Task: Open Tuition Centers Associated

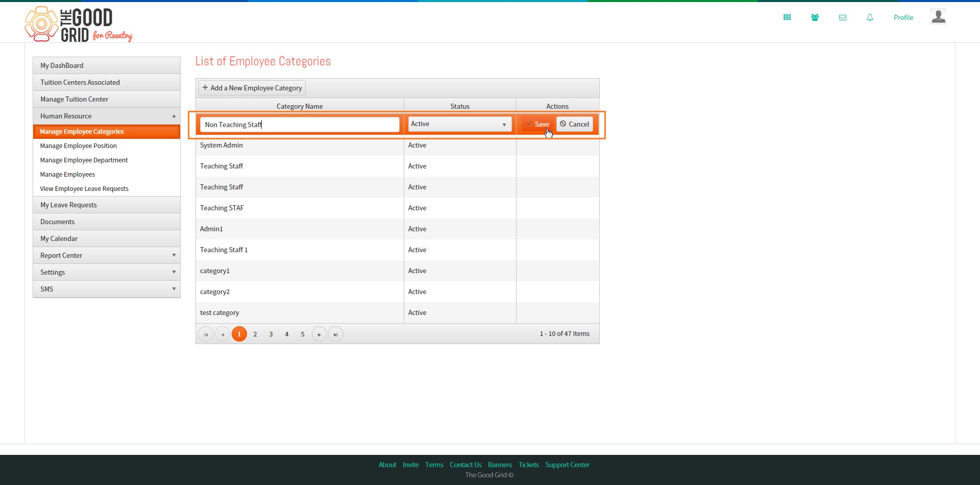Action: point(107,82)
